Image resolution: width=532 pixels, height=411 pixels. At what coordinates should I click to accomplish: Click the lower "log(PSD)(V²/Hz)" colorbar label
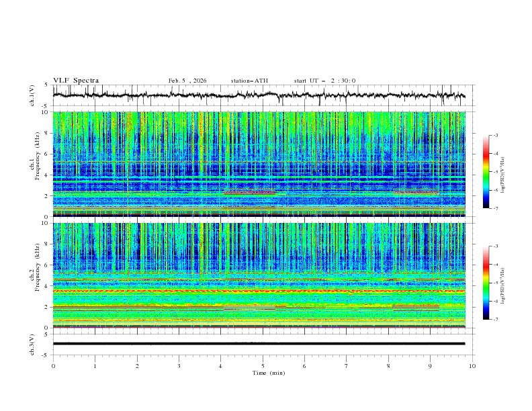(x=502, y=286)
